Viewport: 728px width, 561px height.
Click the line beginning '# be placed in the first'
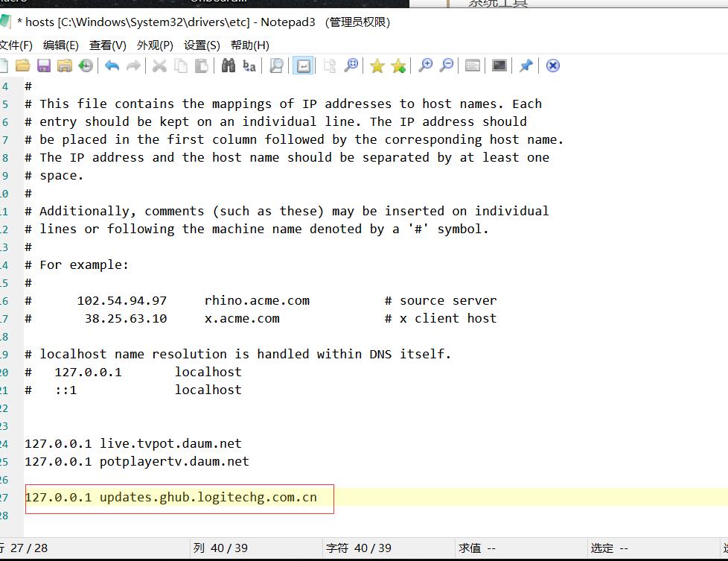coord(294,139)
